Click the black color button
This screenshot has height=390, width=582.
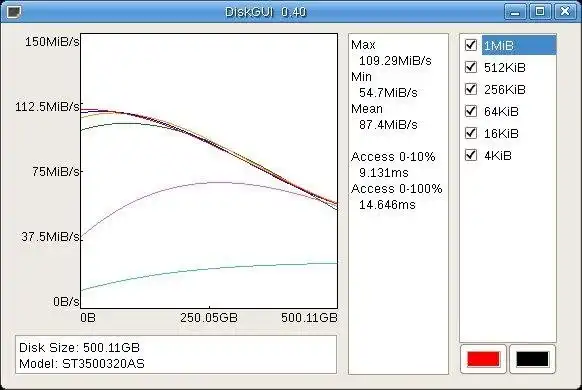532,359
